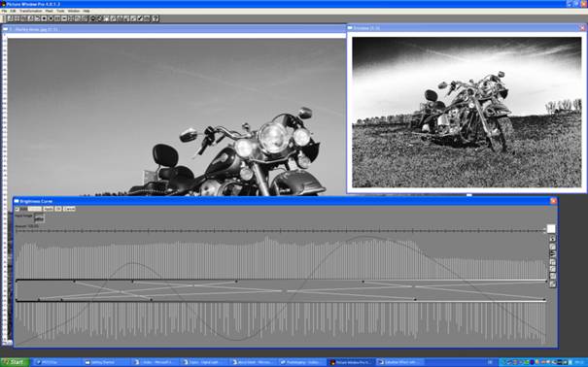
Task: Select the first icon of the main toolbar
Action: 10,18
